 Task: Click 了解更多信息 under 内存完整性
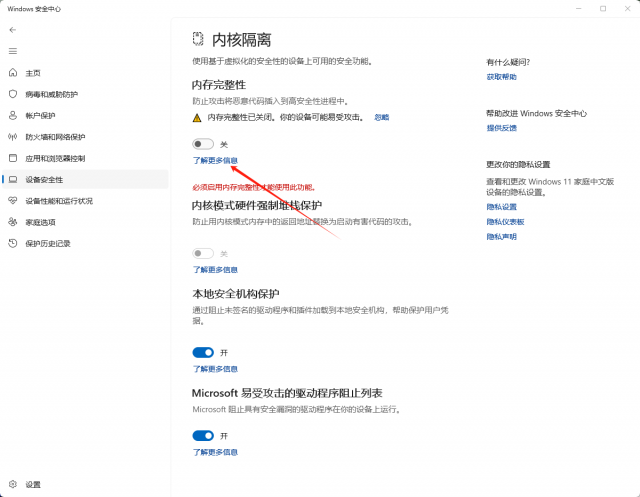click(x=215, y=160)
